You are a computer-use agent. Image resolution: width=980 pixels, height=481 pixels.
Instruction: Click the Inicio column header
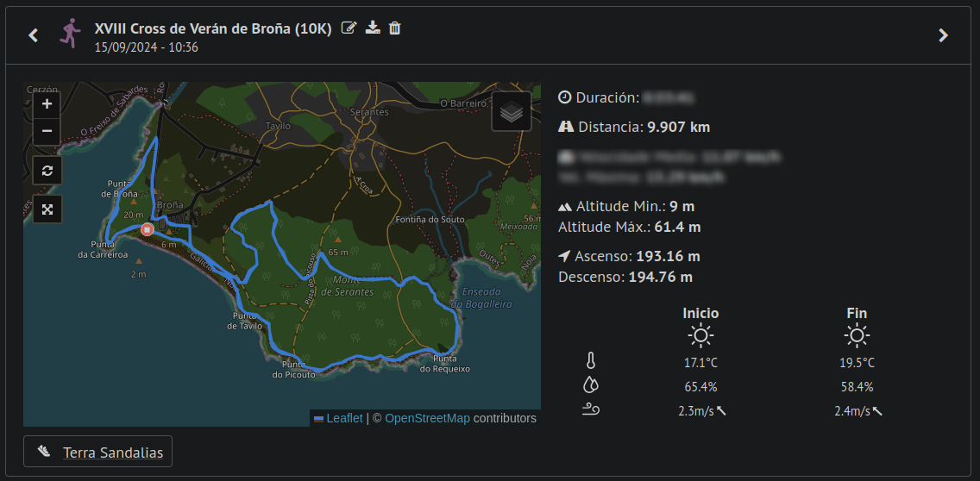click(x=700, y=313)
